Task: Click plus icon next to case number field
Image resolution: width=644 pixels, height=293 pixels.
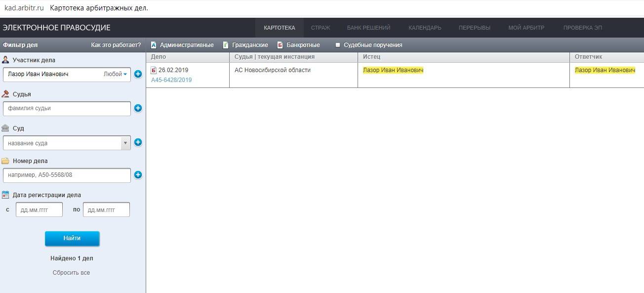Action: point(138,174)
